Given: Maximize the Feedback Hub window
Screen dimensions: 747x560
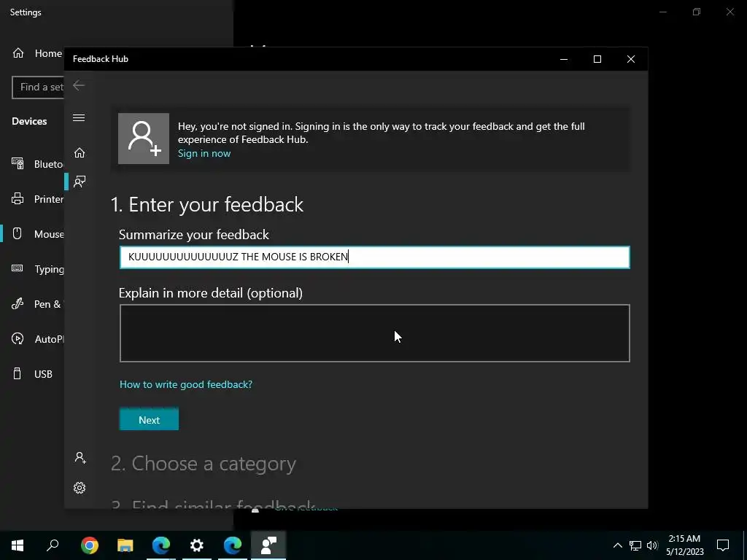Looking at the screenshot, I should (x=597, y=59).
